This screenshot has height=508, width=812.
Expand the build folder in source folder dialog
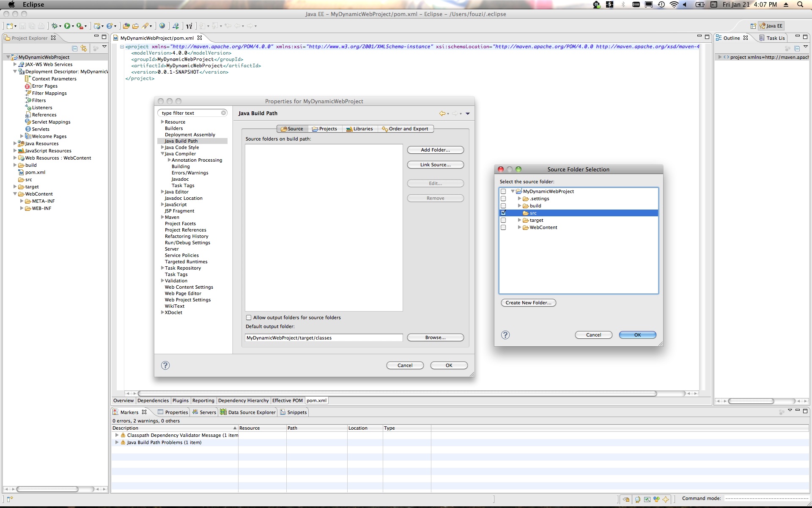(519, 206)
